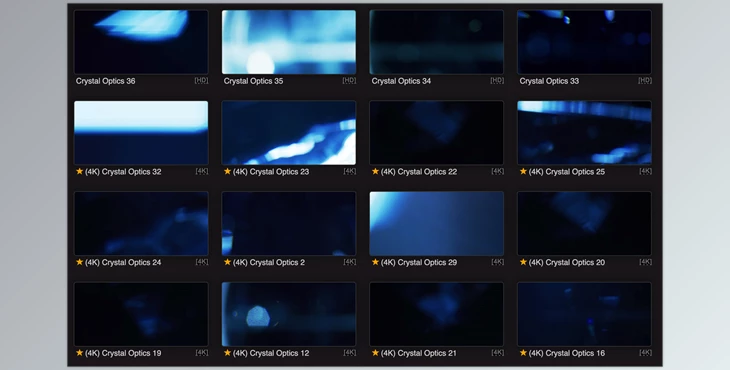The height and width of the screenshot is (370, 730).
Task: Select the (4K) Crystal Optics 16 thumbnail
Action: (584, 314)
